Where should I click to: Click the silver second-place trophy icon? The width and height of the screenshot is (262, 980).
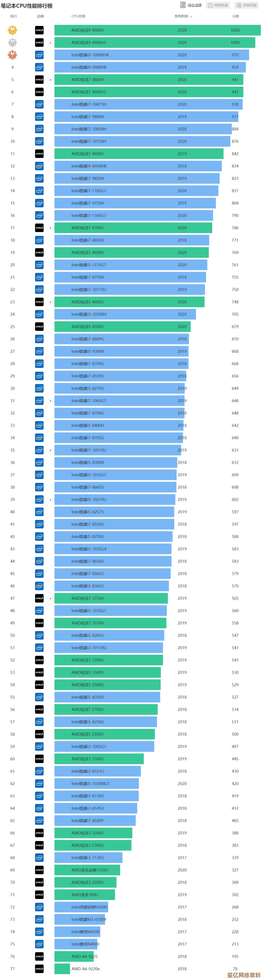12,43
